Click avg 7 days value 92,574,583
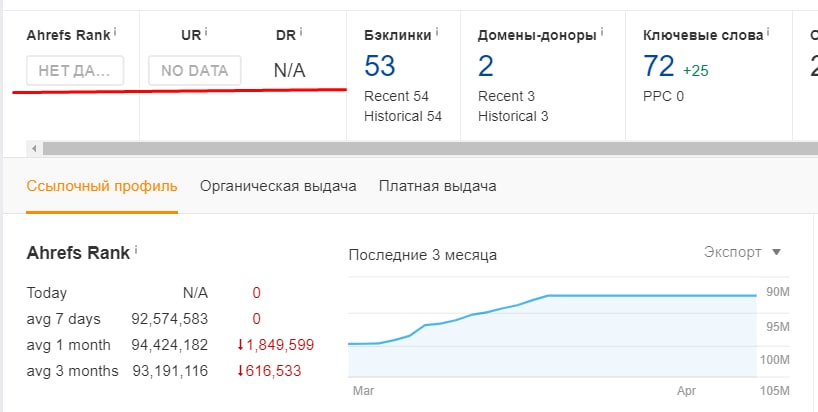Image resolution: width=818 pixels, height=412 pixels. [170, 319]
